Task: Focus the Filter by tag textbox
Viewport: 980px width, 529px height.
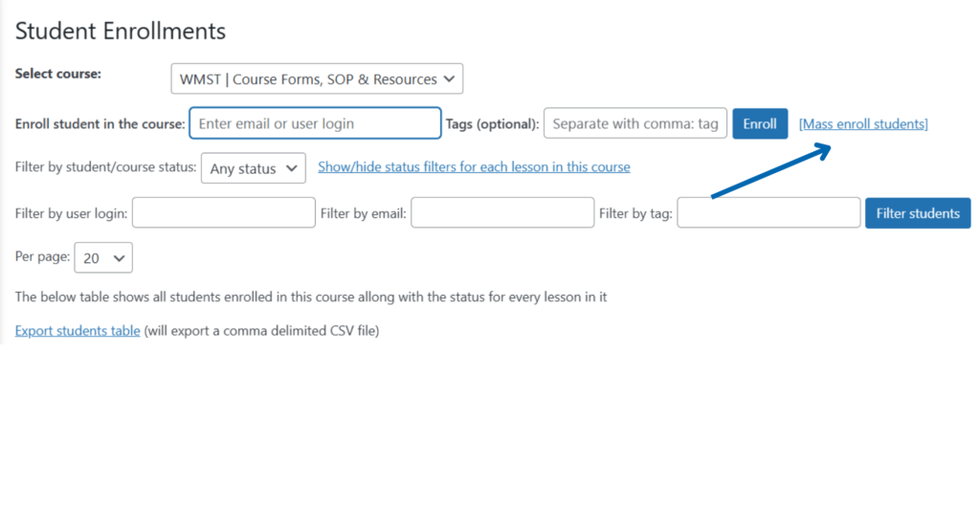Action: point(768,213)
